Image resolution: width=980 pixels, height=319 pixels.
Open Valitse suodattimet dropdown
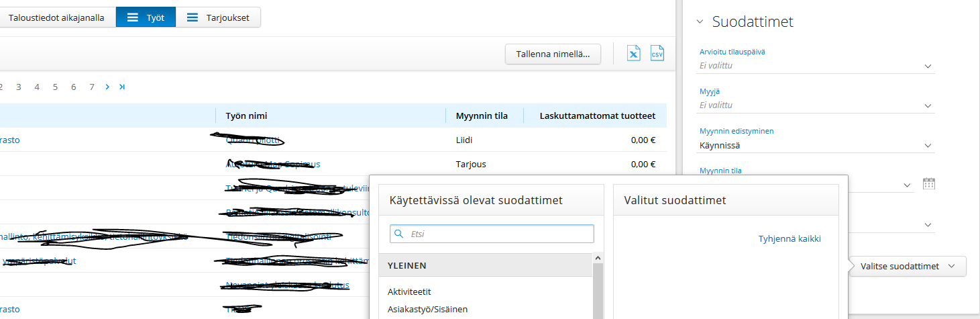coord(909,266)
